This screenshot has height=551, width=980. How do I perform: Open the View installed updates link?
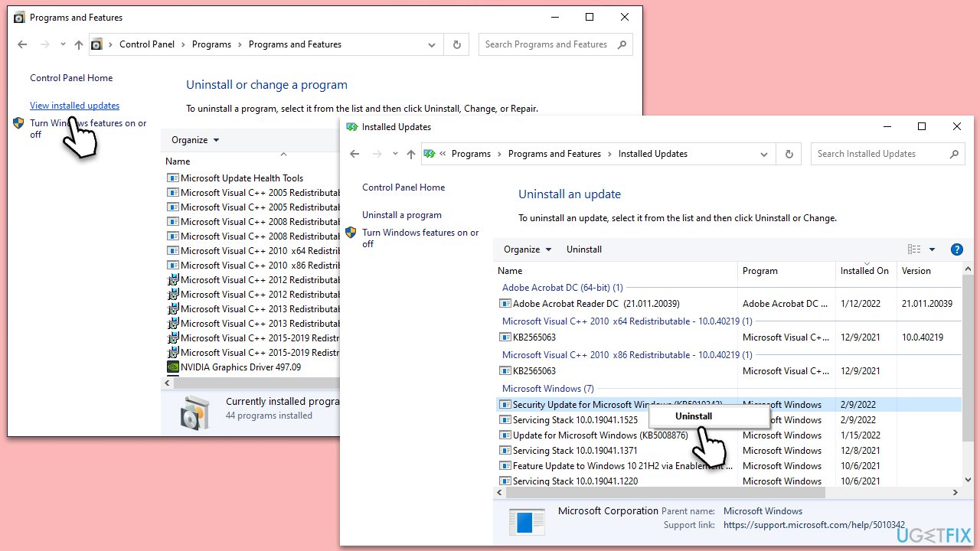click(x=74, y=105)
